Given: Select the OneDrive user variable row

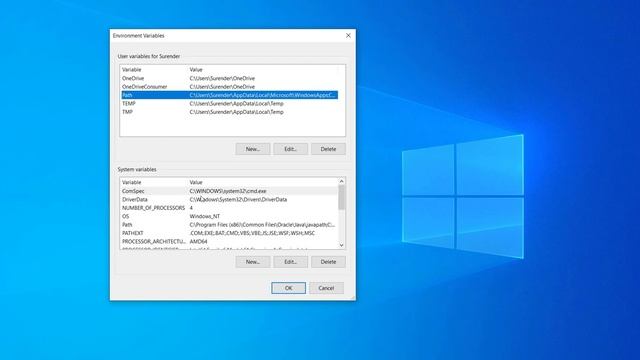Looking at the screenshot, I should tap(229, 78).
